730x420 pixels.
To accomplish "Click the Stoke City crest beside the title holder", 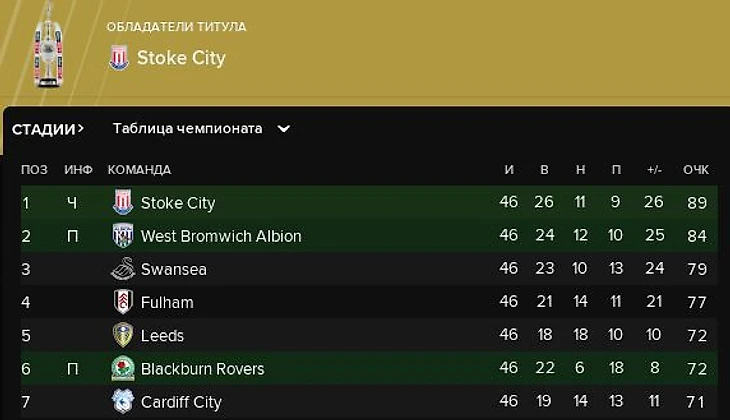I will [119, 58].
